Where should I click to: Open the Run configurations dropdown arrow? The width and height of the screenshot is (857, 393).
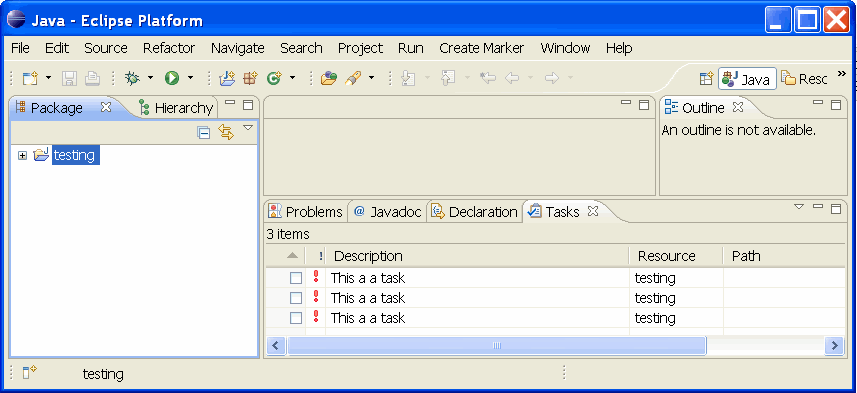(190, 78)
